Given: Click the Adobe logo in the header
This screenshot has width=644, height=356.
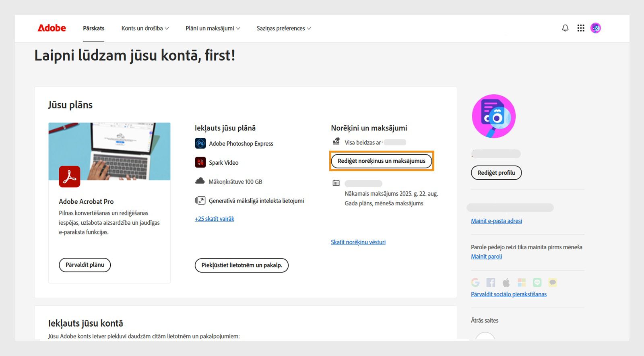Looking at the screenshot, I should pos(51,28).
